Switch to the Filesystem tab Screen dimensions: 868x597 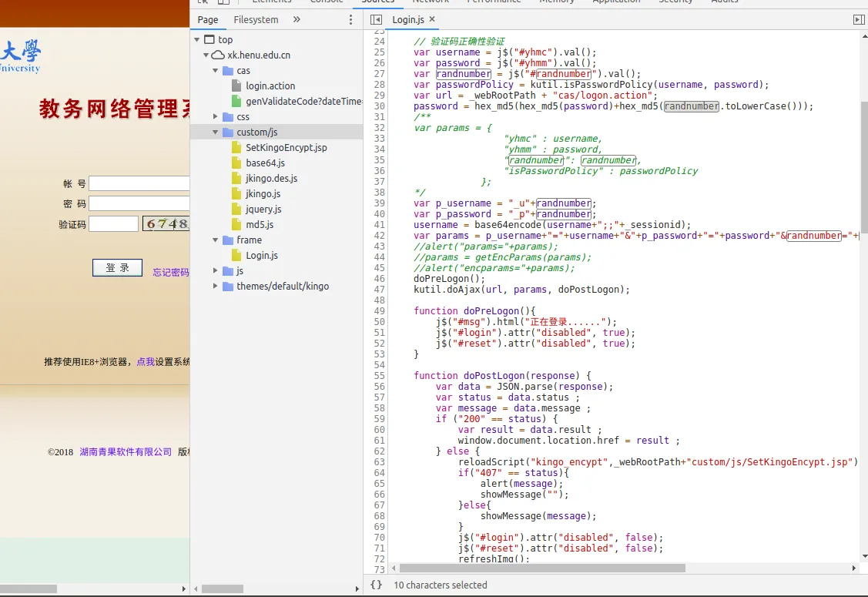click(256, 19)
